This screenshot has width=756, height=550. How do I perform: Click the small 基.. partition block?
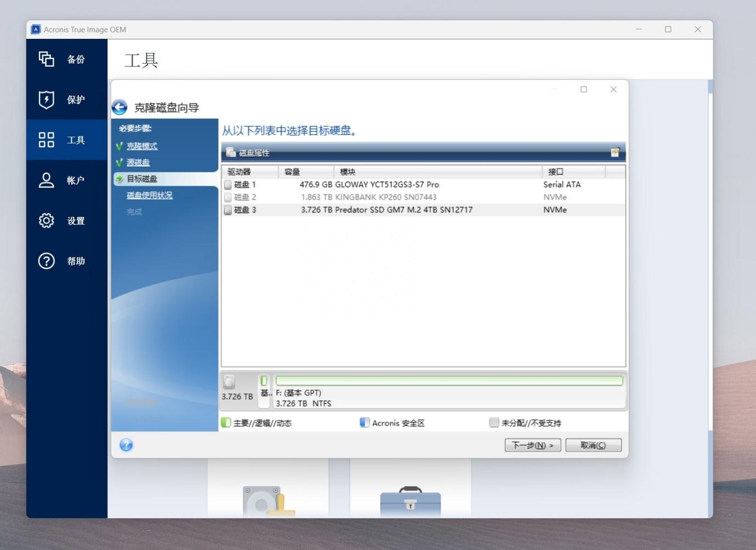[x=264, y=391]
